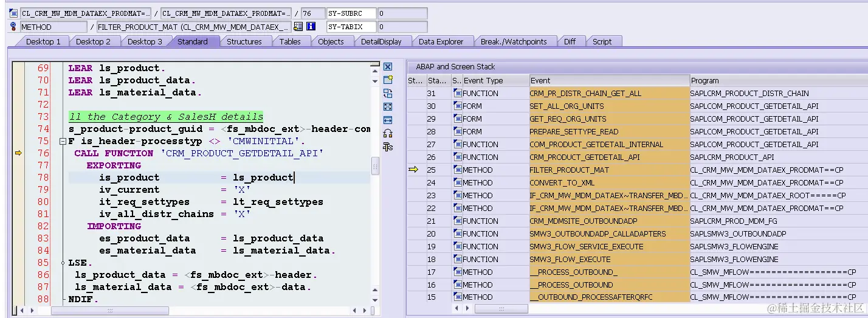Click the SY-TABIX variable field
868x318 pixels.
351,27
